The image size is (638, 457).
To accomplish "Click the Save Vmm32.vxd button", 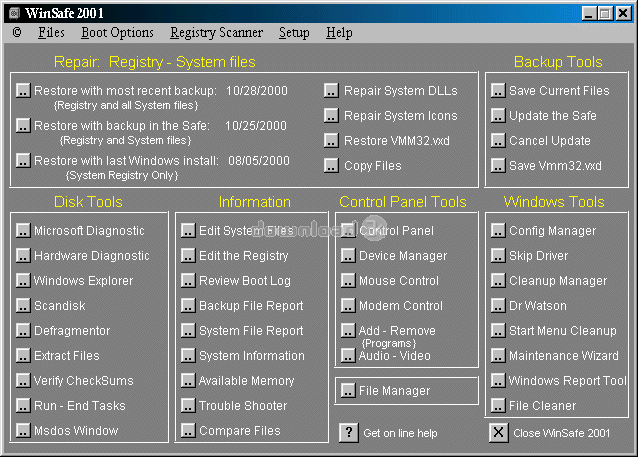I will [x=498, y=166].
